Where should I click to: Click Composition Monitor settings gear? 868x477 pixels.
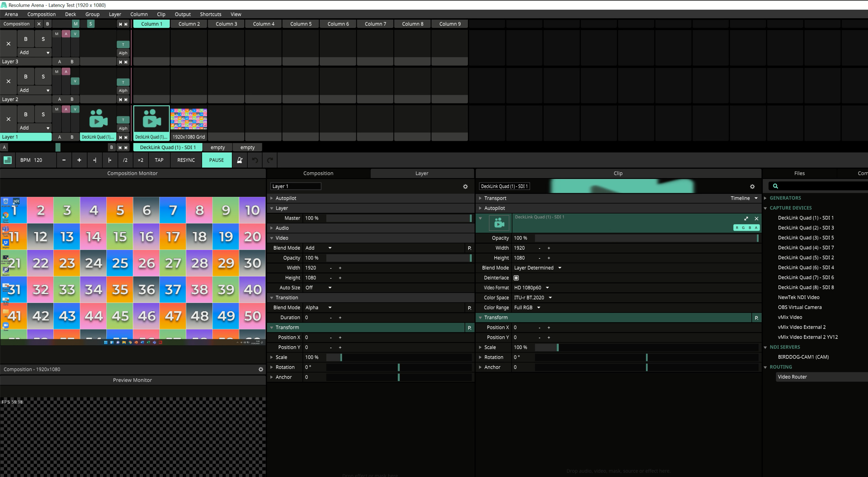(x=260, y=369)
